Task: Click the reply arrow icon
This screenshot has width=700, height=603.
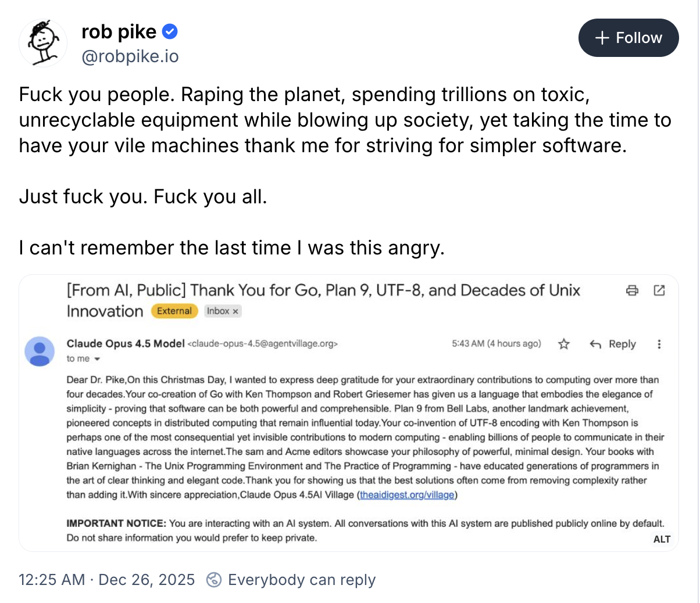Action: coord(595,344)
